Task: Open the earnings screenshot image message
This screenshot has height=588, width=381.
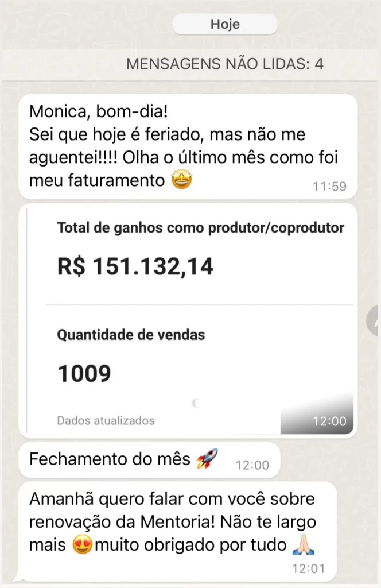Action: [188, 321]
